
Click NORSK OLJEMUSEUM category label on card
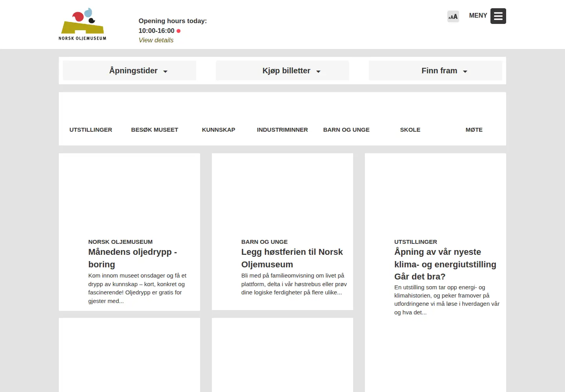[120, 242]
